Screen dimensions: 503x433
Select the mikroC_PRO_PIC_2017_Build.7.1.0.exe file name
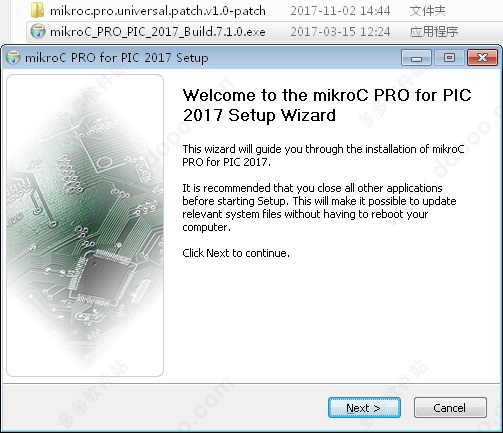(158, 32)
